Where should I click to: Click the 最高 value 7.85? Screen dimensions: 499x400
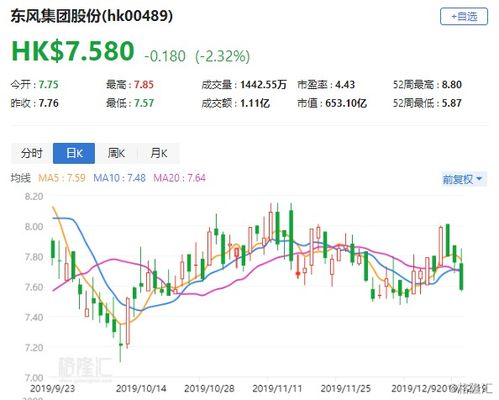point(144,85)
